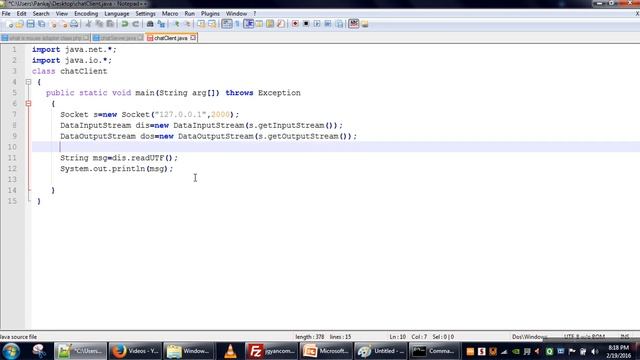Click the code line 'String msg=dis.readUTF();'

pos(119,158)
